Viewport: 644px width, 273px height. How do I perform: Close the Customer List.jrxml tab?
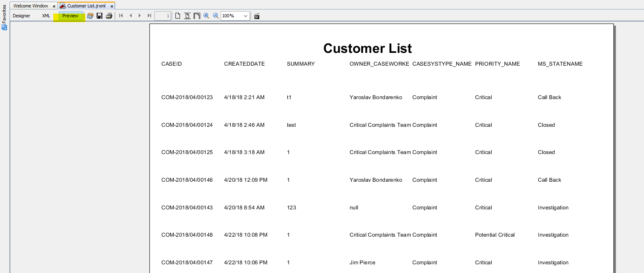coord(112,6)
